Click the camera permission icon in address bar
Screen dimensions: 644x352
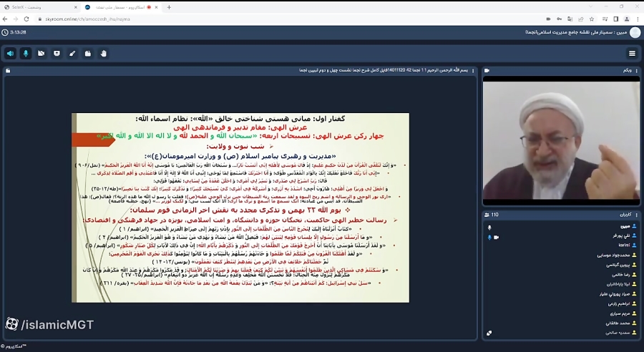point(548,19)
